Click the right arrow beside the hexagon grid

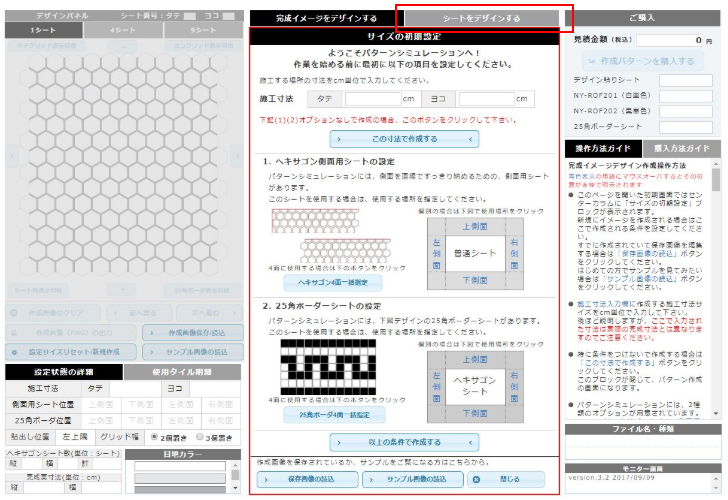click(237, 156)
